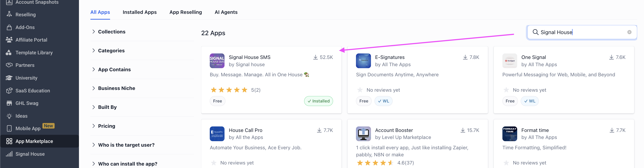Screen dimensions: 644x168
Task: Click into the Signal House search box
Action: [580, 32]
